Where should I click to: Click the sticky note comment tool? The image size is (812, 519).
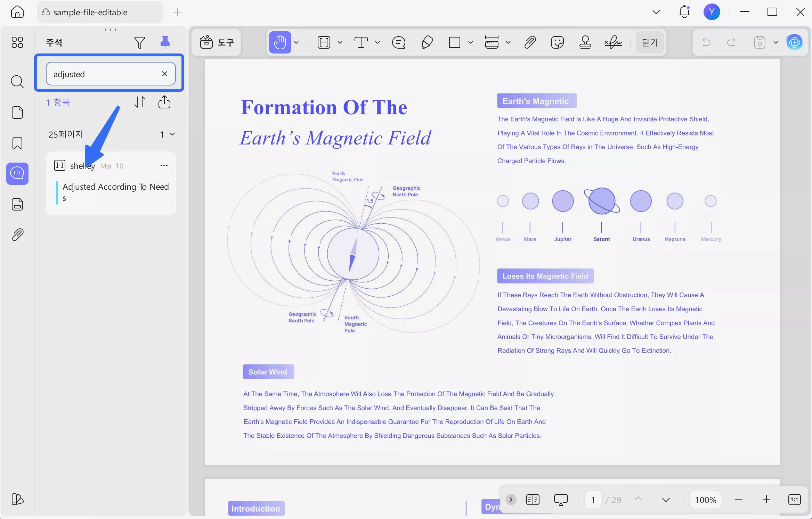coord(399,42)
